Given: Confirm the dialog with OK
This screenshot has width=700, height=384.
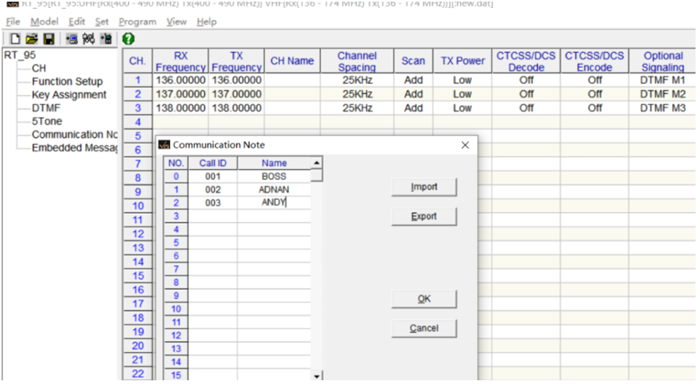Looking at the screenshot, I should 424,299.
